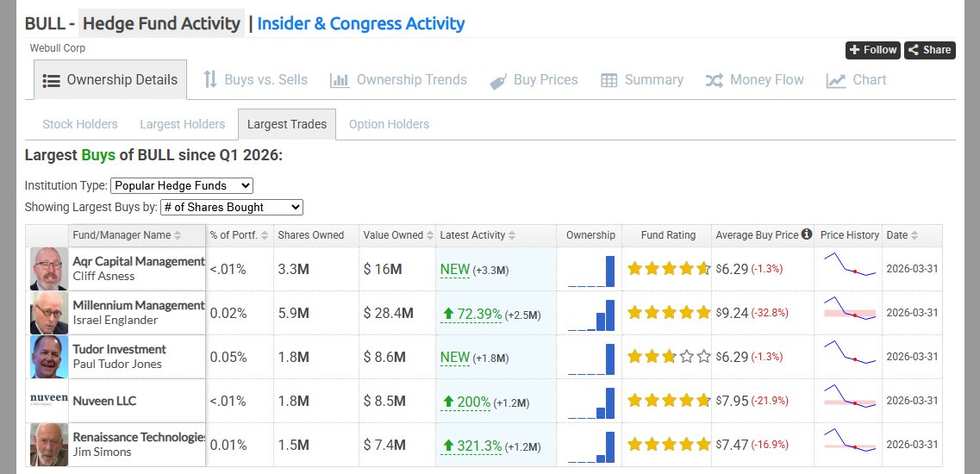Open the Ownership Trends tab
This screenshot has height=474, width=980.
[x=398, y=80]
